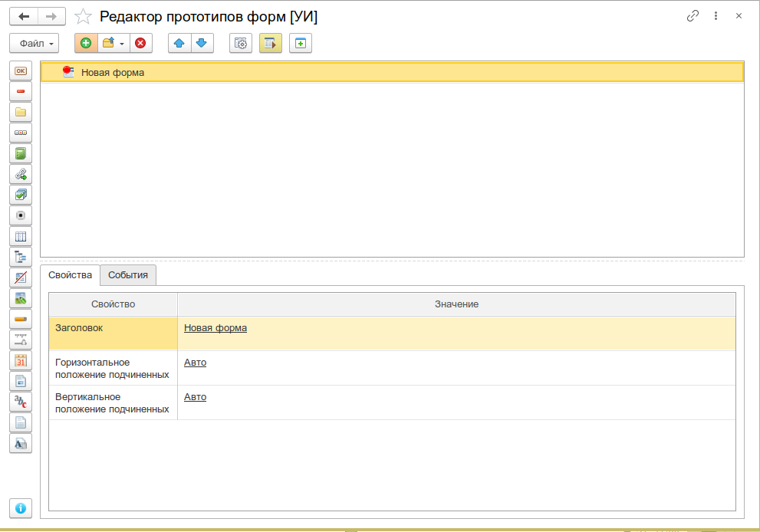Move element up with blue arrow
The image size is (760, 532).
click(179, 43)
